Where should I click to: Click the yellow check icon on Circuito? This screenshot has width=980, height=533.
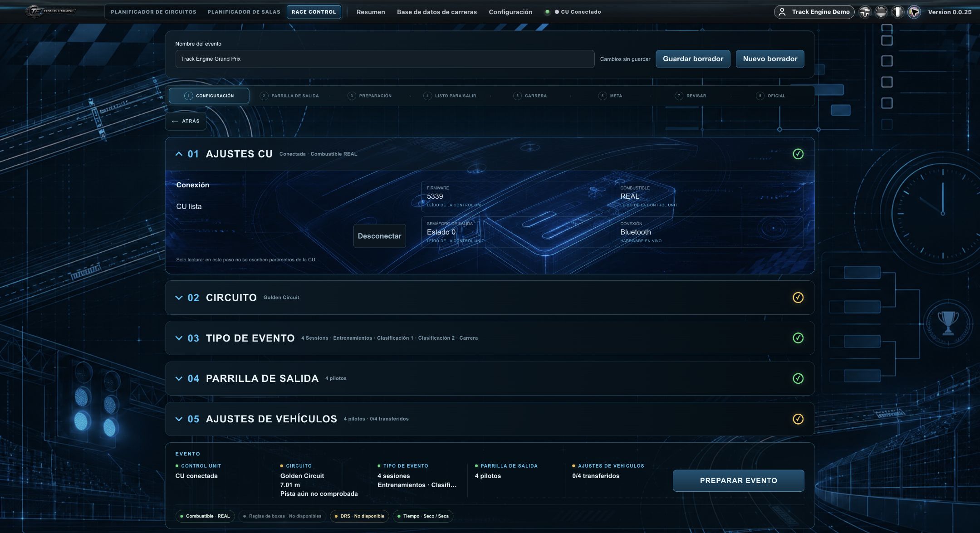[x=798, y=298]
